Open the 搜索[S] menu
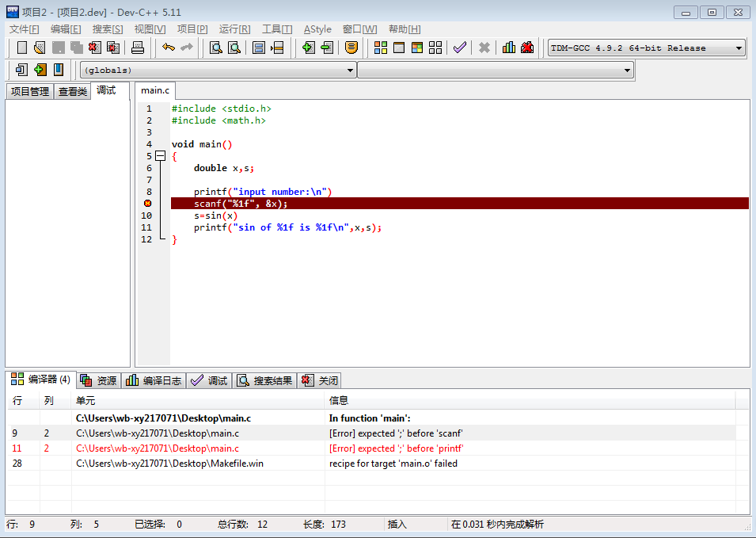Viewport: 756px width, 538px height. point(108,29)
